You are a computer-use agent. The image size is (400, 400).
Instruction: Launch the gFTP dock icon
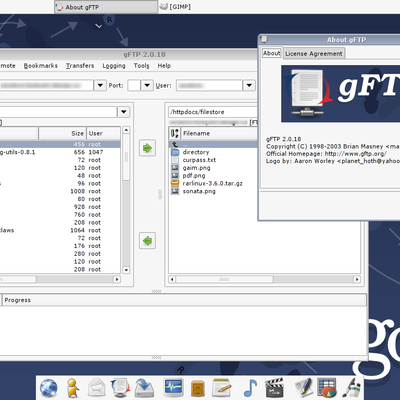coord(120,388)
